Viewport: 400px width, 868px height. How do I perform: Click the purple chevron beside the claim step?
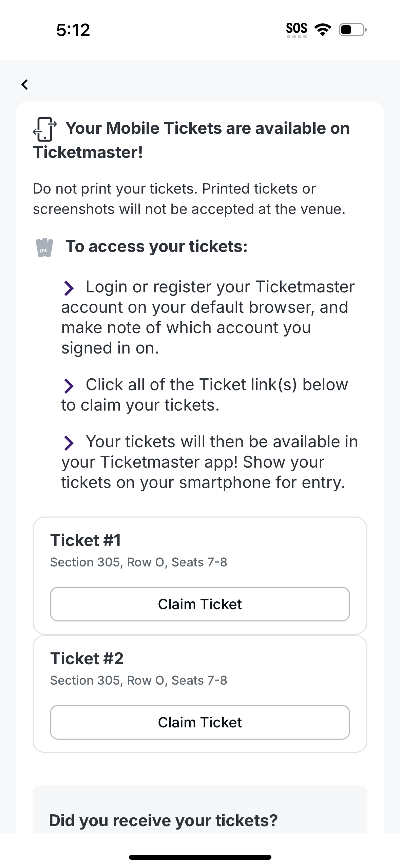pos(70,385)
